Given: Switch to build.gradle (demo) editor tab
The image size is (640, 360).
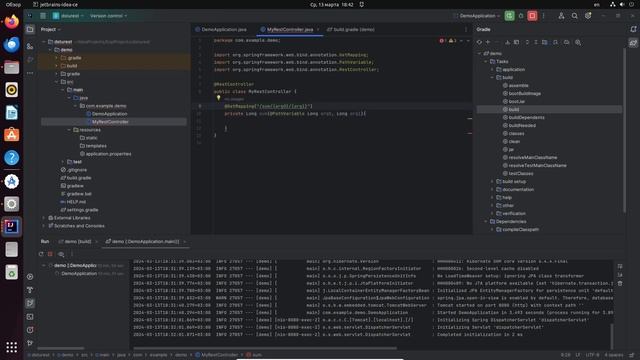Looking at the screenshot, I should 351,29.
